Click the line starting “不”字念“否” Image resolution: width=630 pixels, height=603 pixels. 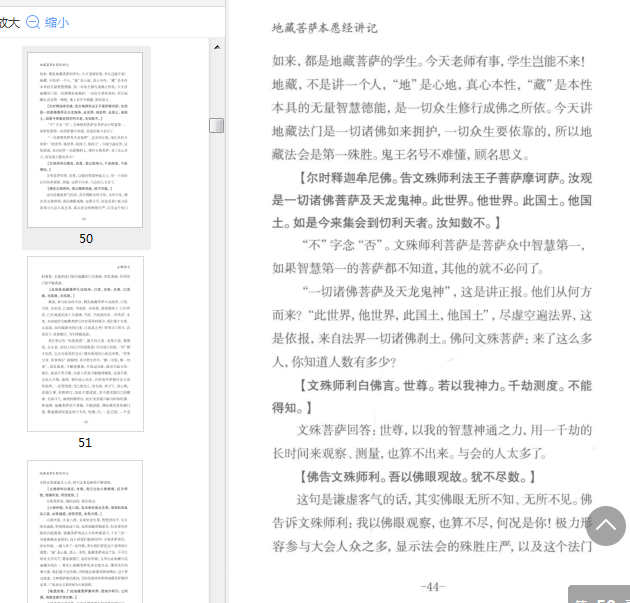pos(443,245)
